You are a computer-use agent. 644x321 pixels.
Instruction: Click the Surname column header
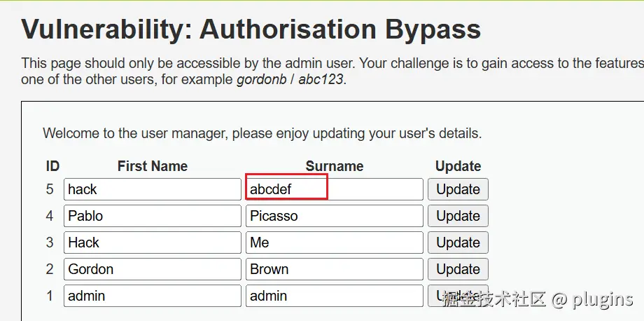[335, 166]
